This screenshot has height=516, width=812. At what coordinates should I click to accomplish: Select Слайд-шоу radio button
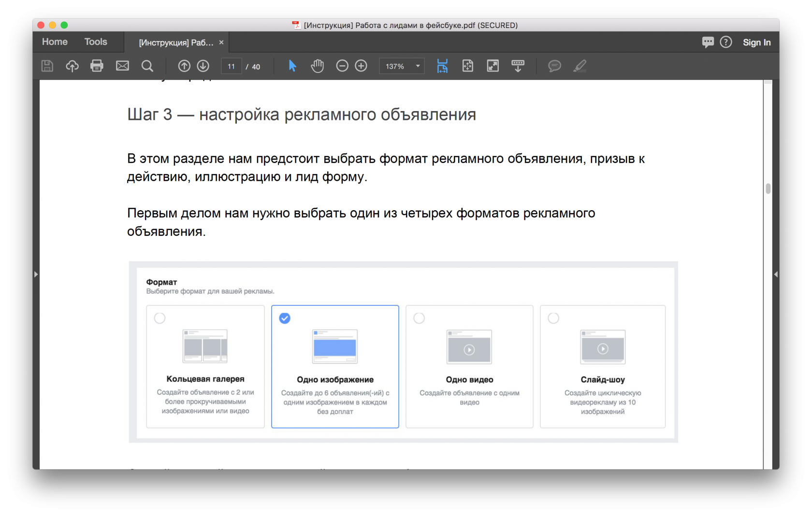click(553, 318)
